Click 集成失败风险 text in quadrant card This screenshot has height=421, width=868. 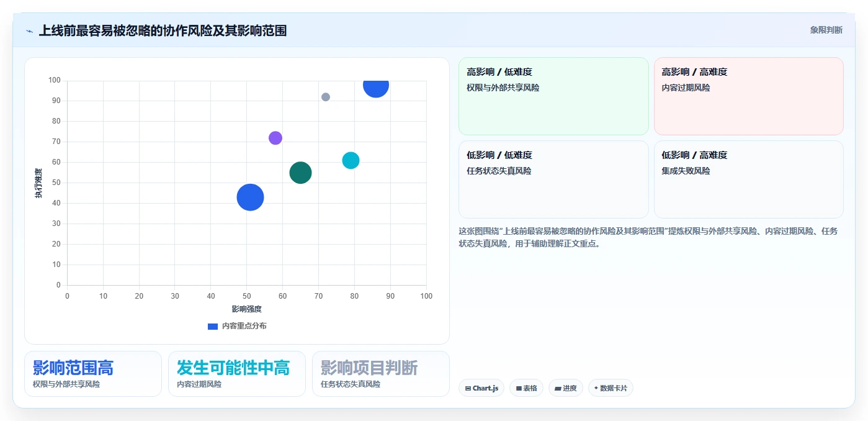click(x=686, y=171)
